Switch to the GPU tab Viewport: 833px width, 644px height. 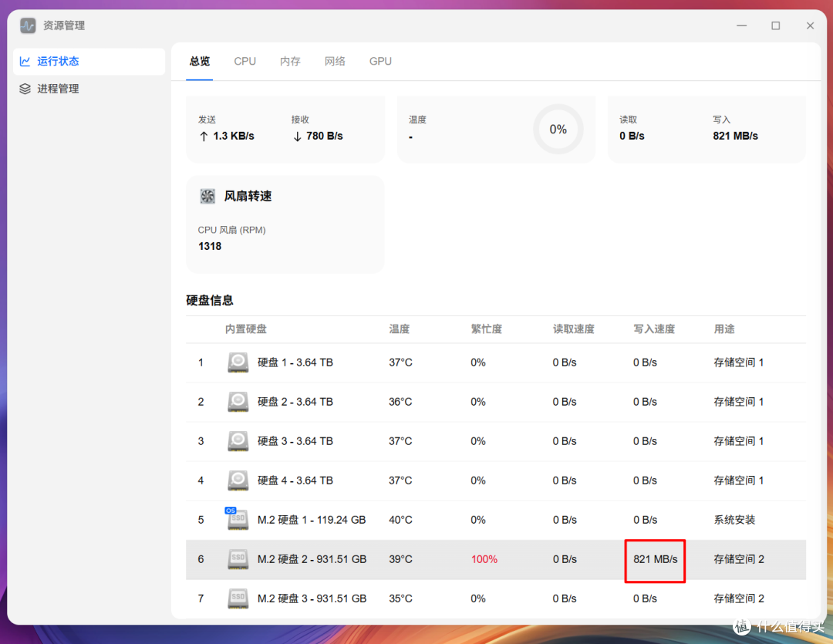click(380, 61)
